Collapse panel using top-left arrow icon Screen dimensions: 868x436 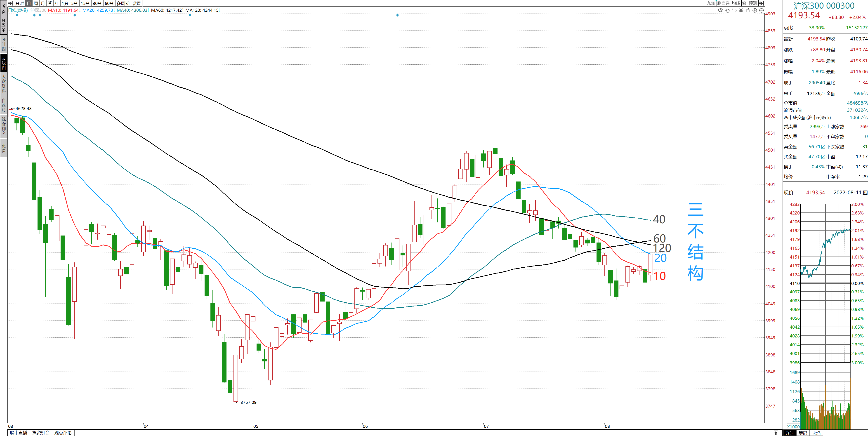(x=10, y=3)
